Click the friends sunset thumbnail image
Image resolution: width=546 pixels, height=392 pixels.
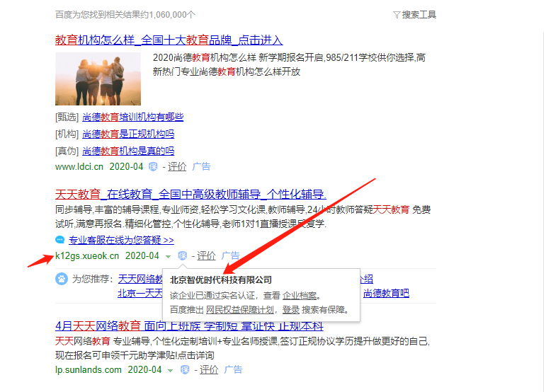(x=98, y=79)
